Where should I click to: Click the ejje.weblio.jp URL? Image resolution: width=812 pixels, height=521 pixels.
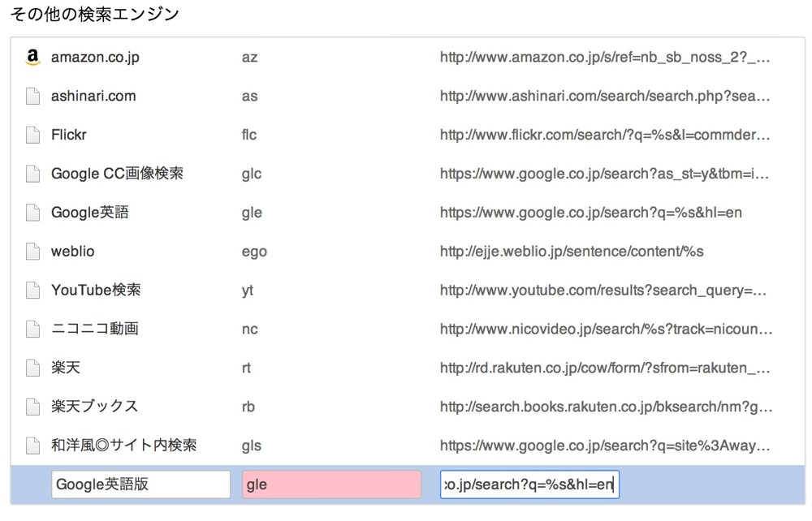pyautogui.click(x=572, y=252)
